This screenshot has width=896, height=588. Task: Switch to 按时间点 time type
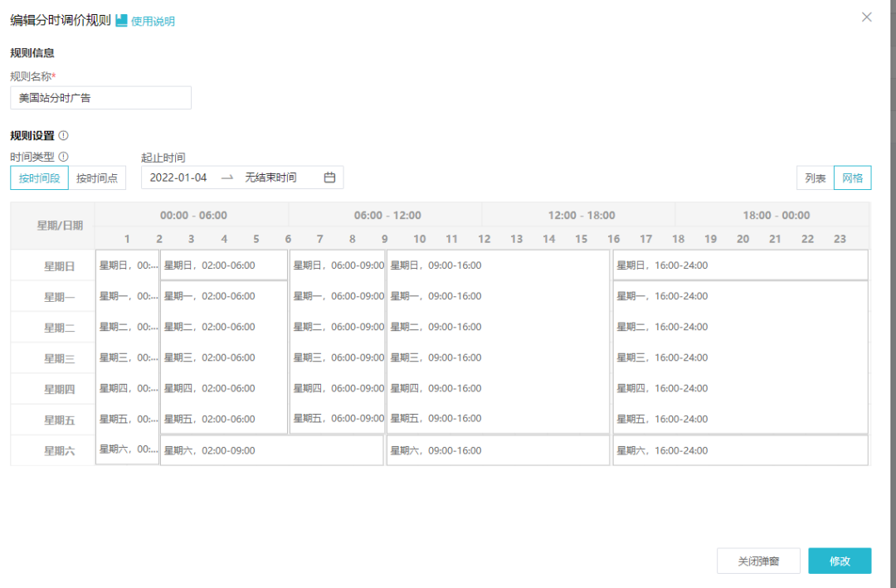[97, 177]
